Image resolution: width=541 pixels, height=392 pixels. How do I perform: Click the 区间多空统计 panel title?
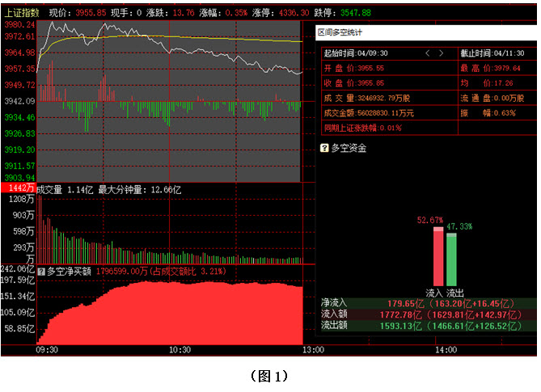[340, 32]
